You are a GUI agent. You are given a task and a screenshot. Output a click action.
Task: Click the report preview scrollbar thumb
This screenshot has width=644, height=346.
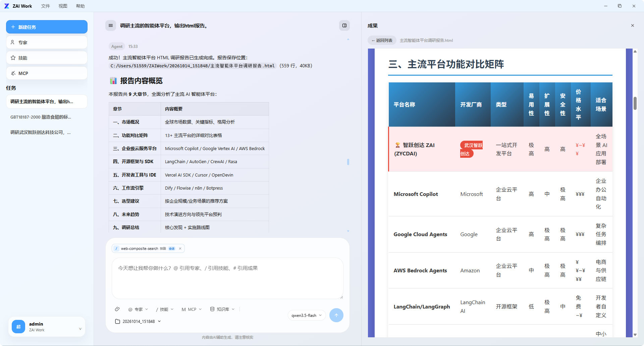click(635, 103)
